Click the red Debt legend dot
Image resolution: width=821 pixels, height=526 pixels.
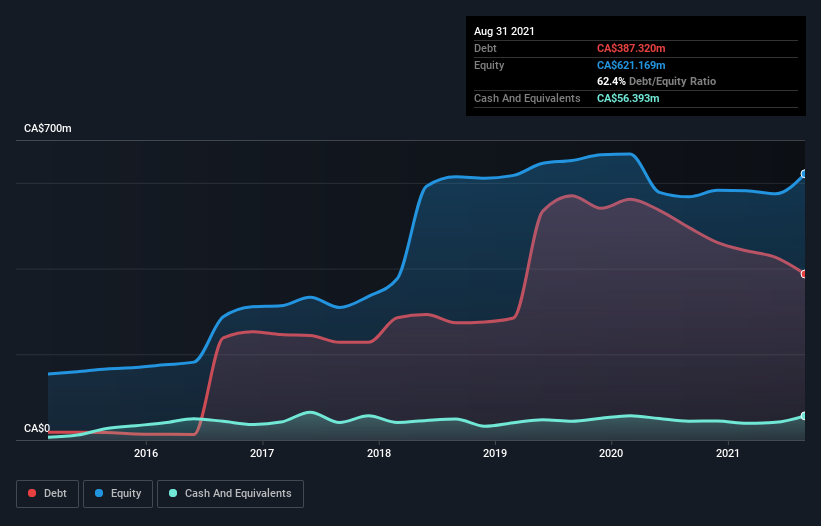click(x=32, y=493)
